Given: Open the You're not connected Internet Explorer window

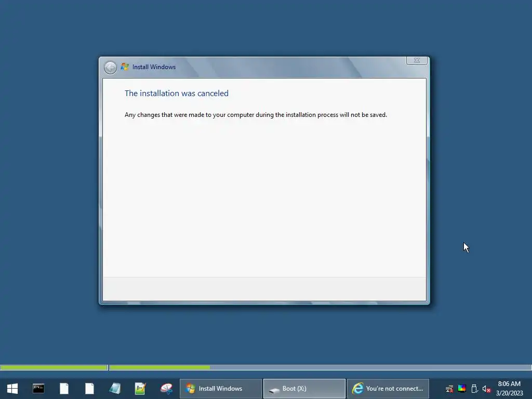Looking at the screenshot, I should [388, 389].
